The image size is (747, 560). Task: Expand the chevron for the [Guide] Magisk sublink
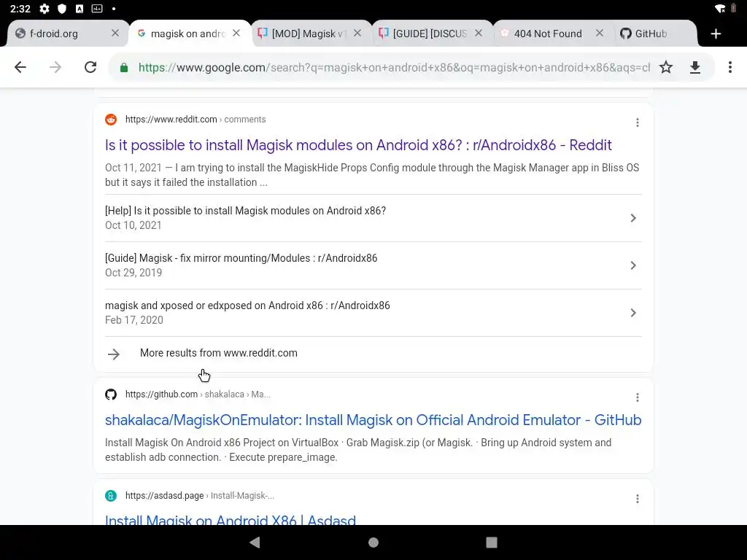pos(633,265)
